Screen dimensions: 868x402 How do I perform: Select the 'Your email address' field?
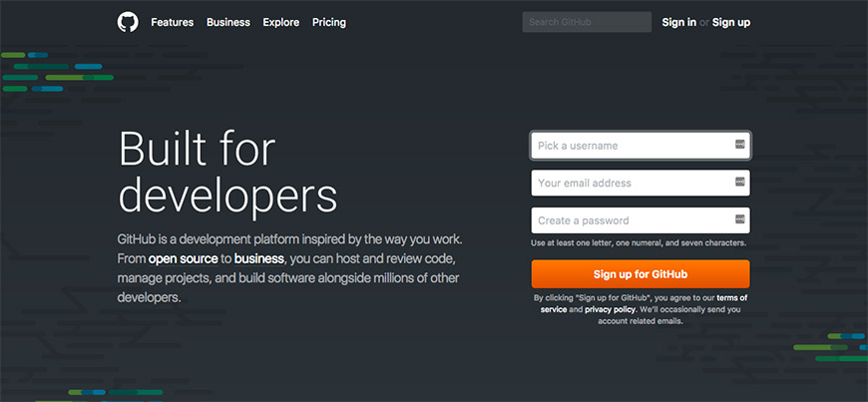(629, 183)
